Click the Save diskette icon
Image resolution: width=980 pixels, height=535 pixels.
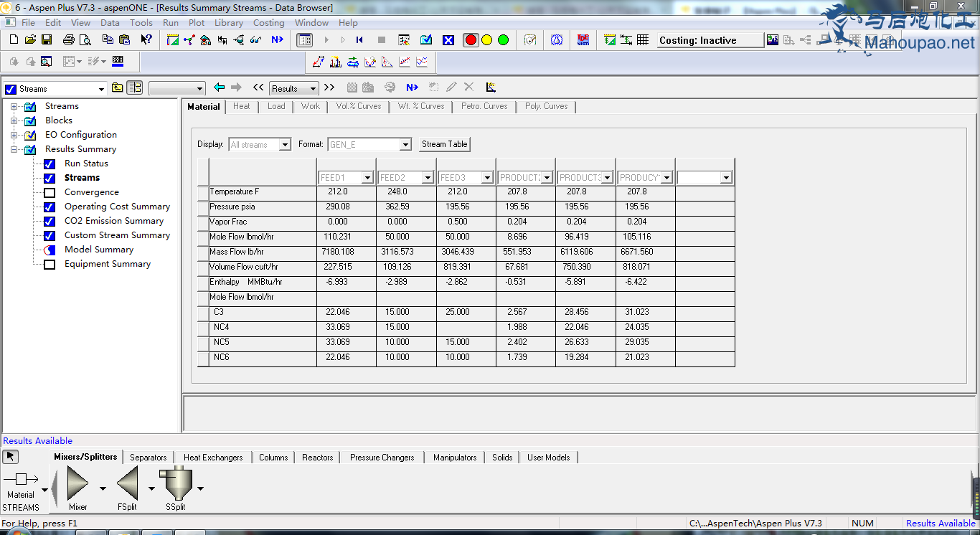tap(47, 40)
